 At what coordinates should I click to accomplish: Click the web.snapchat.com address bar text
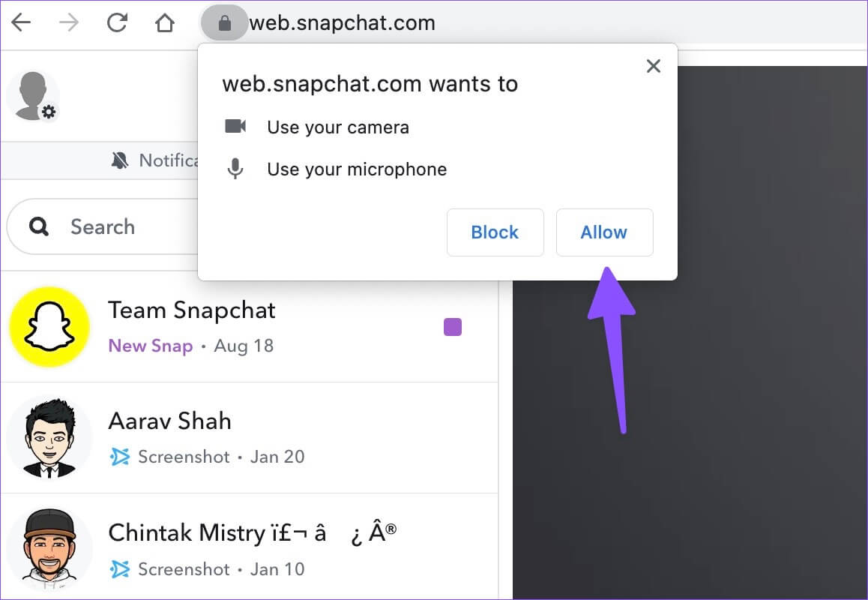click(342, 23)
